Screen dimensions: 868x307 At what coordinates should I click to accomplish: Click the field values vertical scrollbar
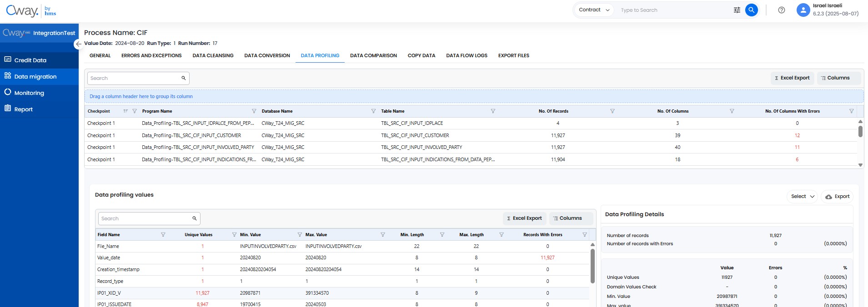coord(592,266)
